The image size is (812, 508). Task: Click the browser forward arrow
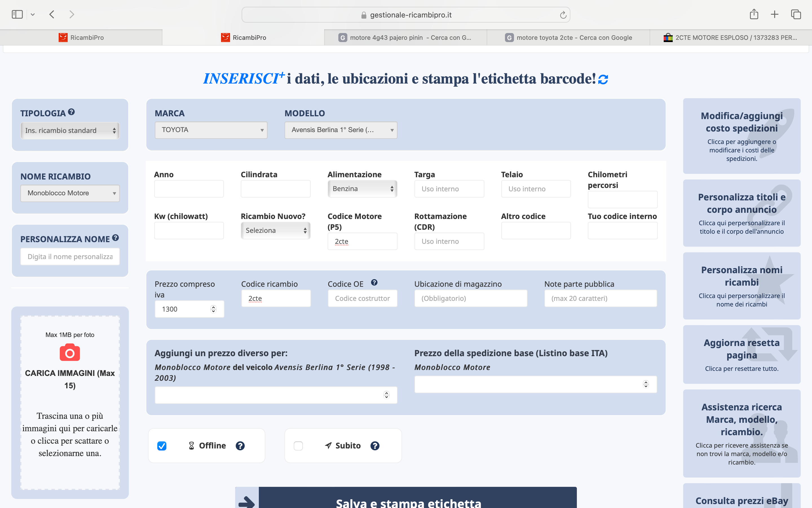click(71, 14)
